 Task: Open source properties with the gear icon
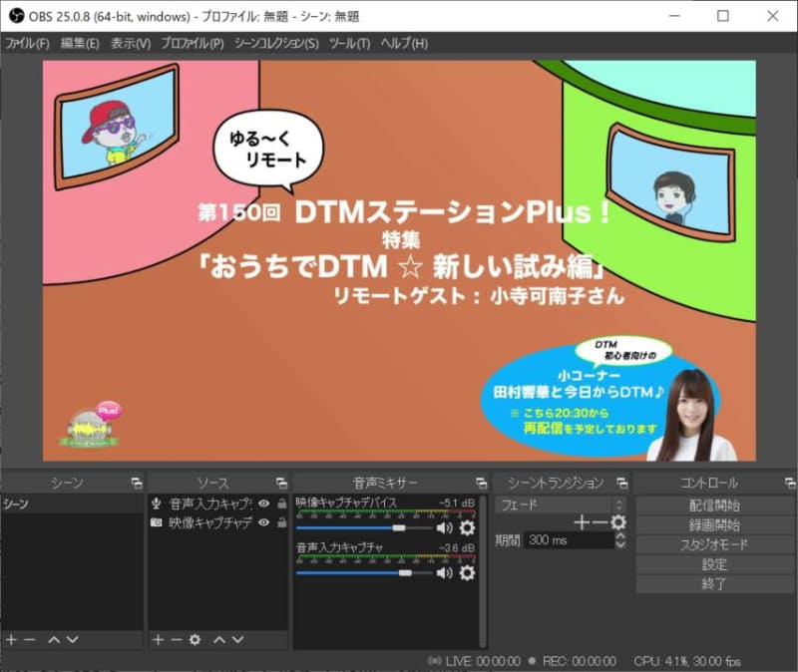195,639
